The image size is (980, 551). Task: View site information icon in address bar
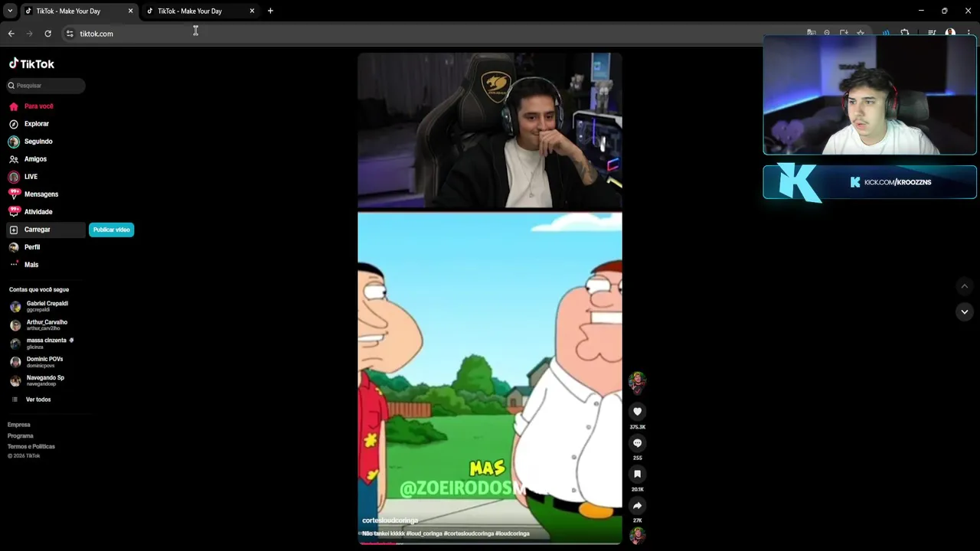point(70,34)
